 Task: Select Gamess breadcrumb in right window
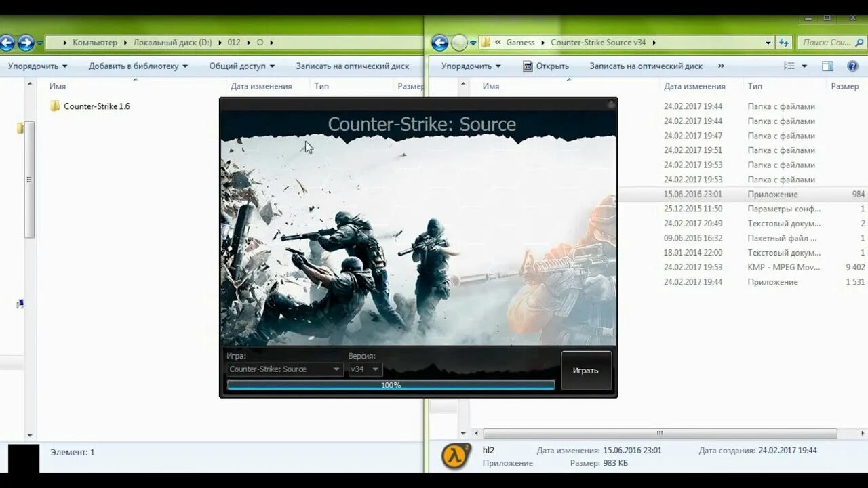[x=521, y=42]
